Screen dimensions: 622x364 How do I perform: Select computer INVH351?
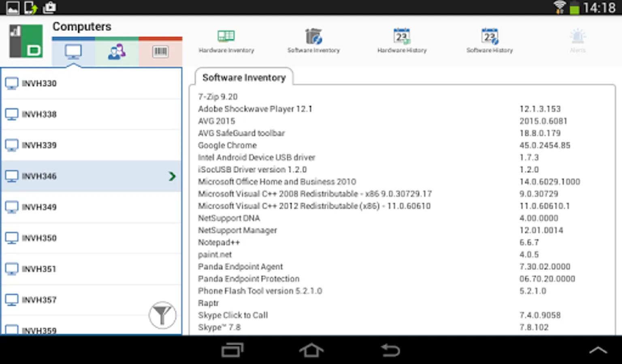(x=92, y=269)
